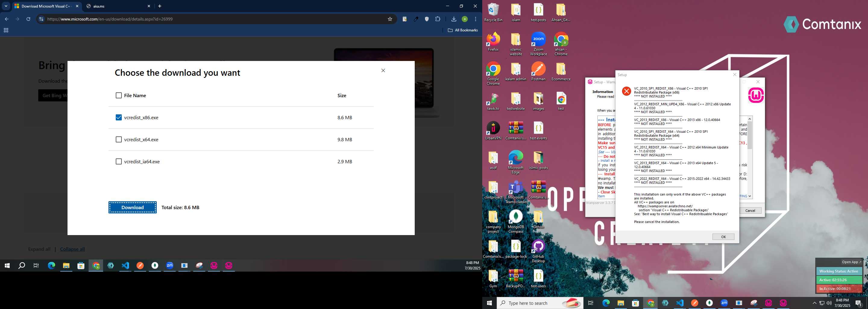
Task: Select the tawk.to desktop shortcut
Action: tap(493, 101)
